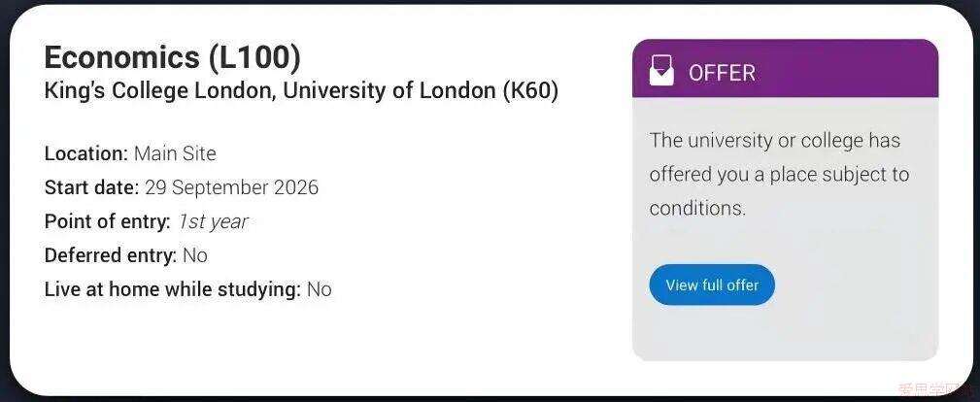Click the Deferred entry No value
This screenshot has height=402, width=980.
coord(195,255)
